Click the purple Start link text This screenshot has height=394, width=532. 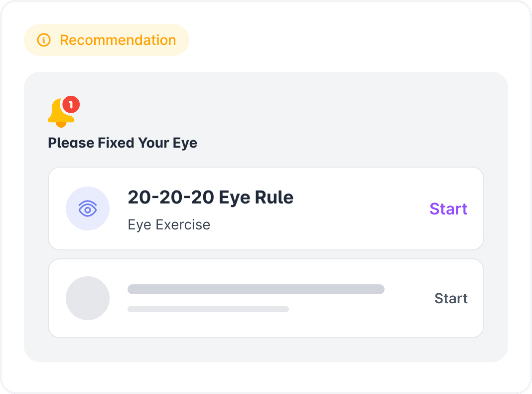(x=448, y=209)
